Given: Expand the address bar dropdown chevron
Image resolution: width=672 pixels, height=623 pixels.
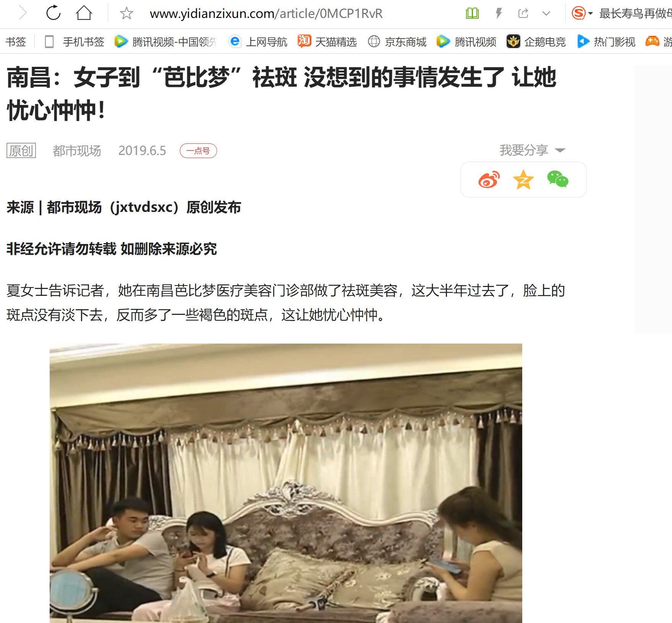Looking at the screenshot, I should click(546, 13).
